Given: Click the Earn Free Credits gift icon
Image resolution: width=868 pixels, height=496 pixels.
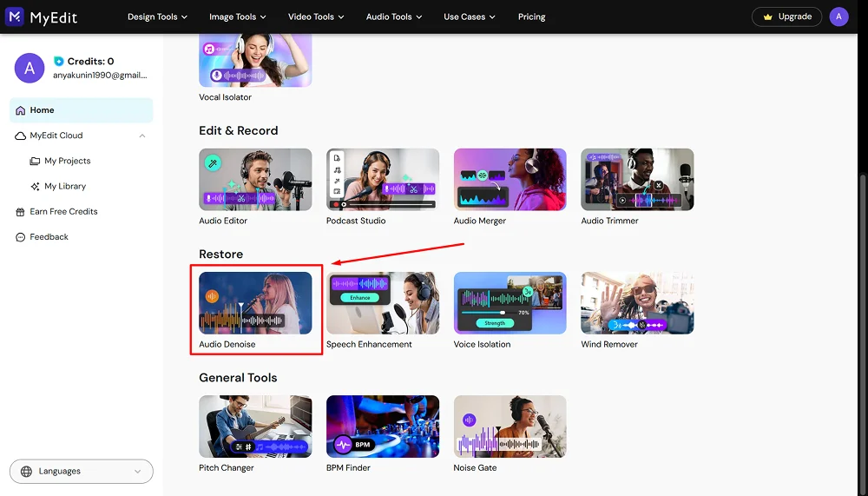Looking at the screenshot, I should pyautogui.click(x=21, y=211).
